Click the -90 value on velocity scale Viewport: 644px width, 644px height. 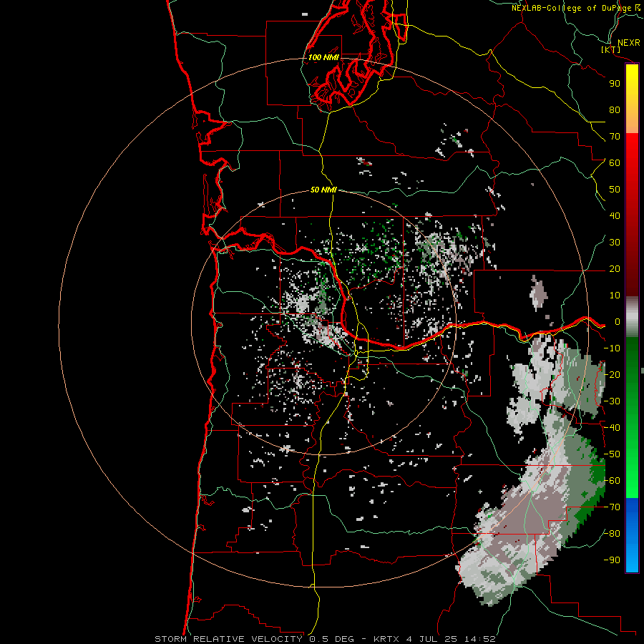point(612,560)
